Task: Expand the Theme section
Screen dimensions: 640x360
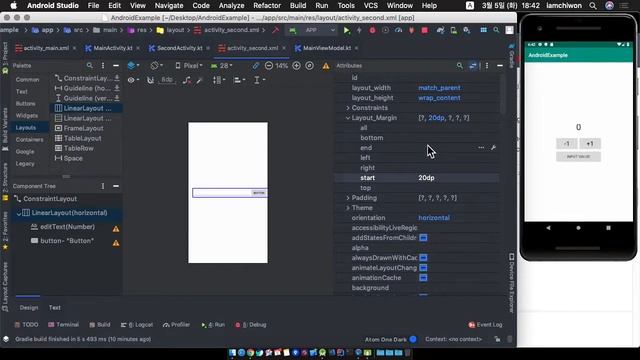Action: click(x=348, y=208)
